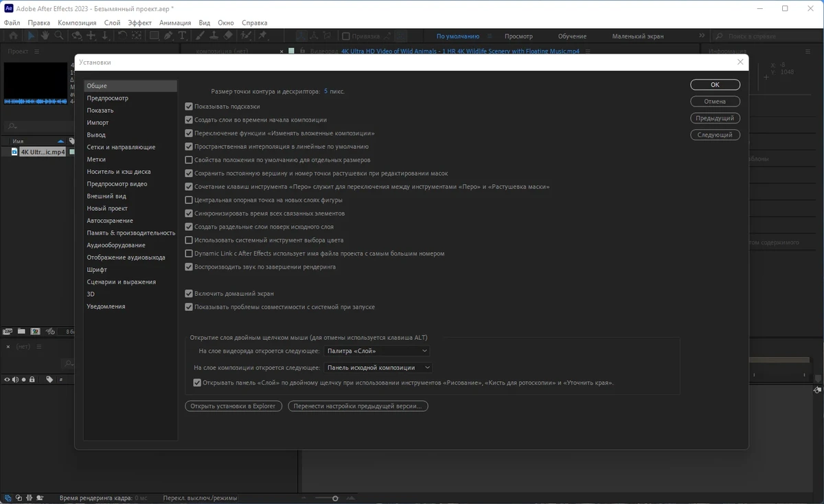Select the Puppet Pin tool

pos(262,36)
